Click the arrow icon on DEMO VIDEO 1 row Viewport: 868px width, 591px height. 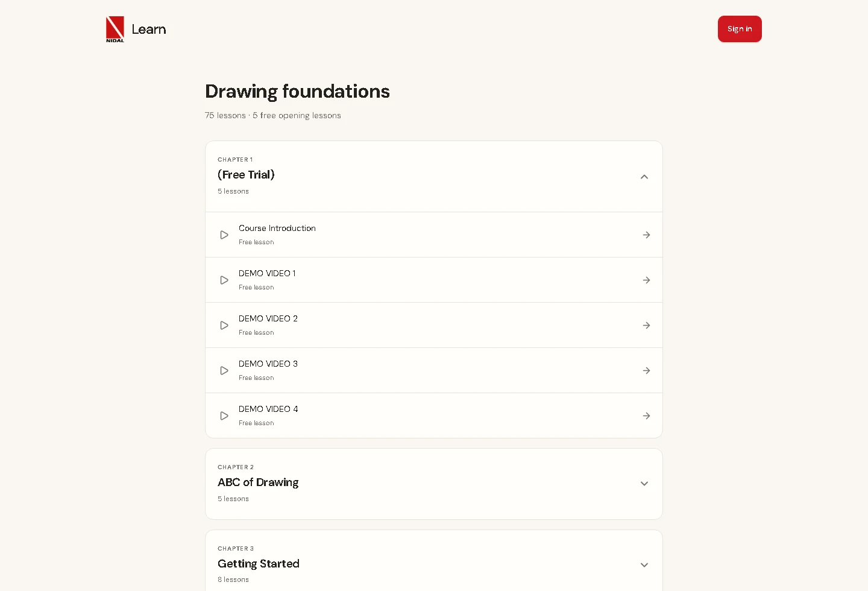pyautogui.click(x=646, y=280)
